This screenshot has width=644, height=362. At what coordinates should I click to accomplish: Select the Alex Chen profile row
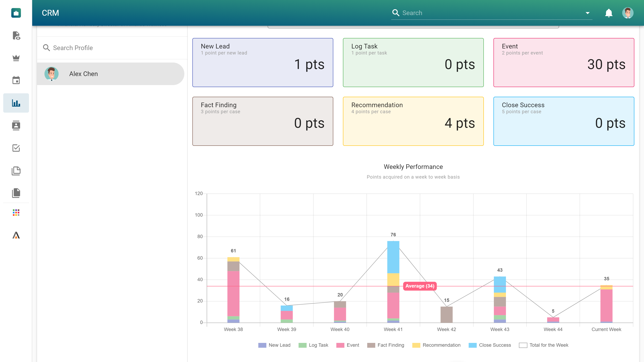(110, 74)
